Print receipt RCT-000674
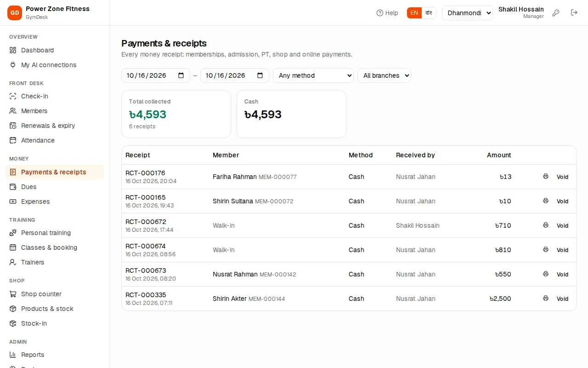This screenshot has width=588, height=368. [546, 250]
